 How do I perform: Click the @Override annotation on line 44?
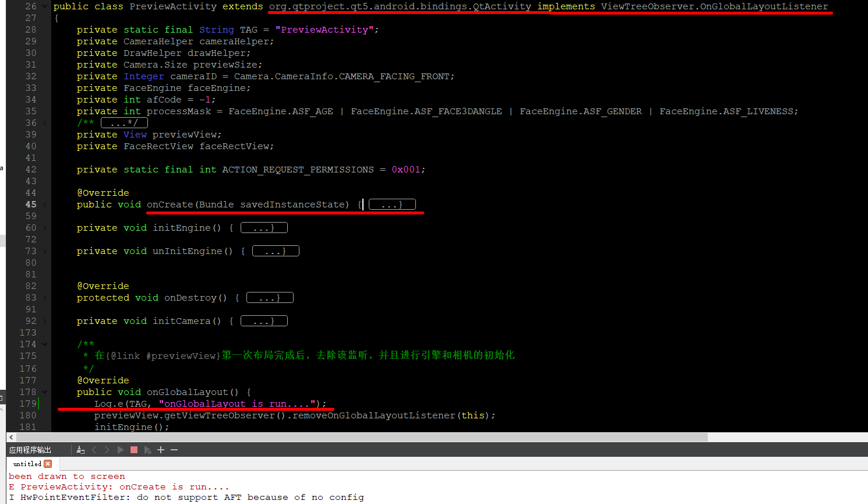103,193
